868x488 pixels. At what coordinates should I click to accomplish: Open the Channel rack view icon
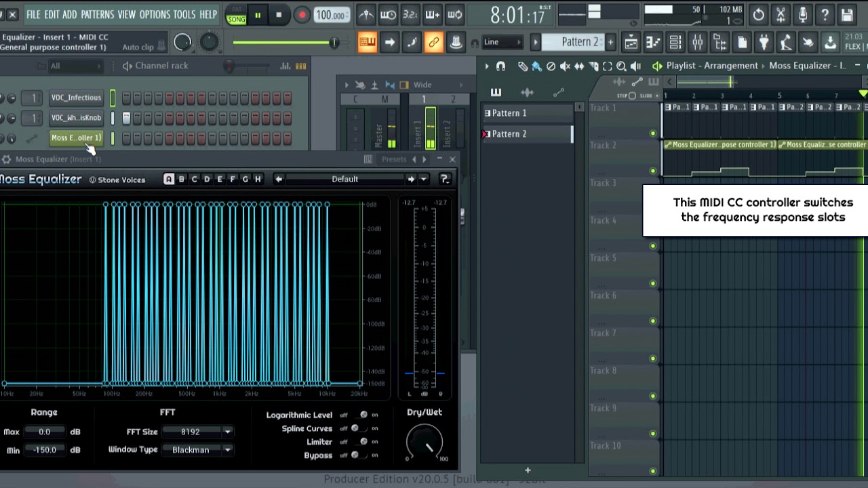coord(675,43)
